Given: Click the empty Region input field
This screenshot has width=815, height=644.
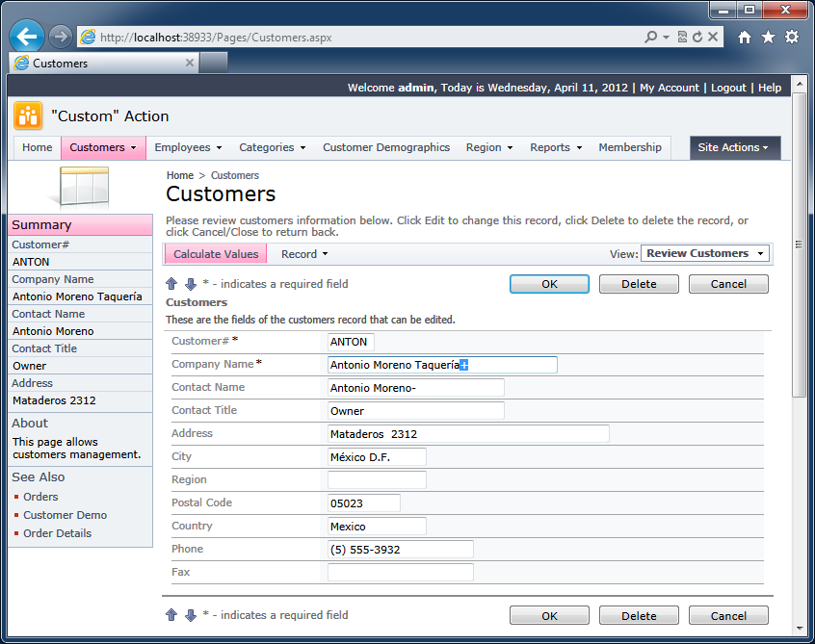Looking at the screenshot, I should pos(377,480).
